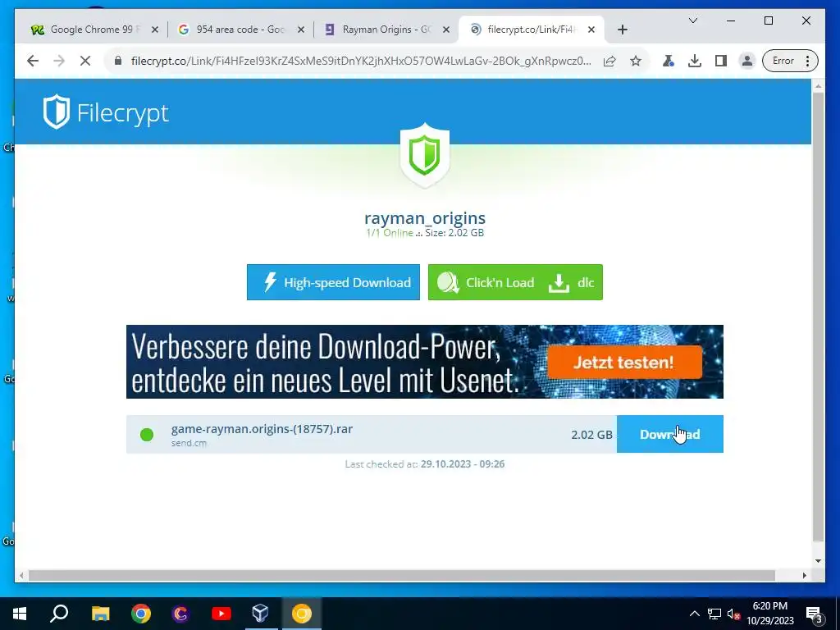Screen dimensions: 840x630
Task: Open the Chrome Labs flask icon
Action: click(668, 61)
